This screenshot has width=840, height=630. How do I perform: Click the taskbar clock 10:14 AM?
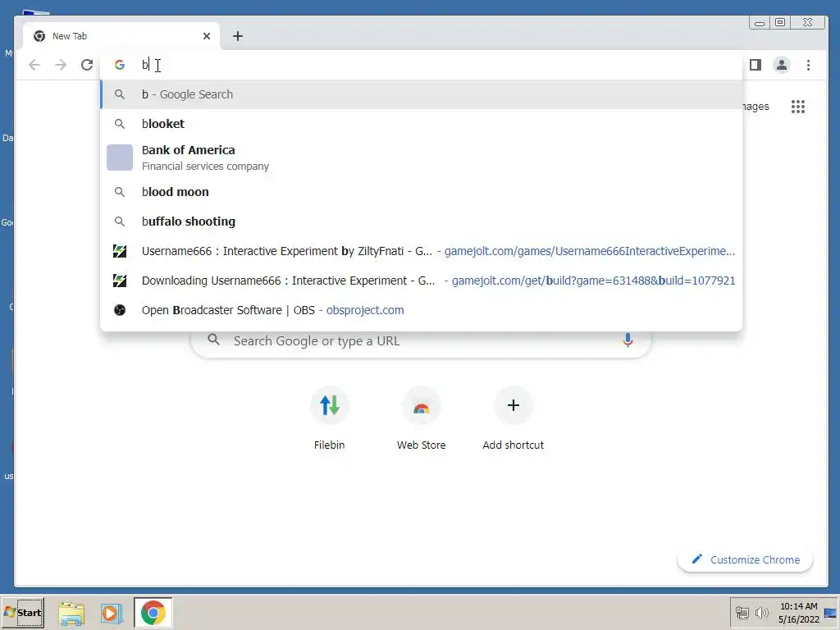coord(799,612)
